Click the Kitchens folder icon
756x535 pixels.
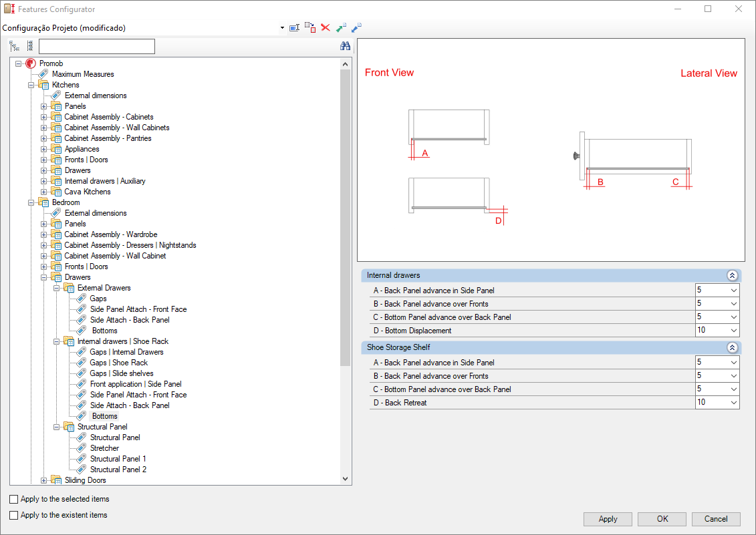point(44,85)
